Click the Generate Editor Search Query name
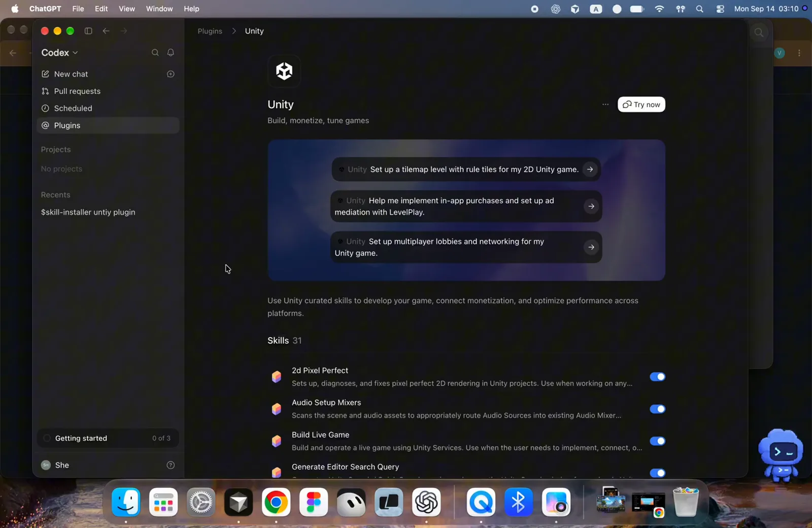 coord(345,467)
